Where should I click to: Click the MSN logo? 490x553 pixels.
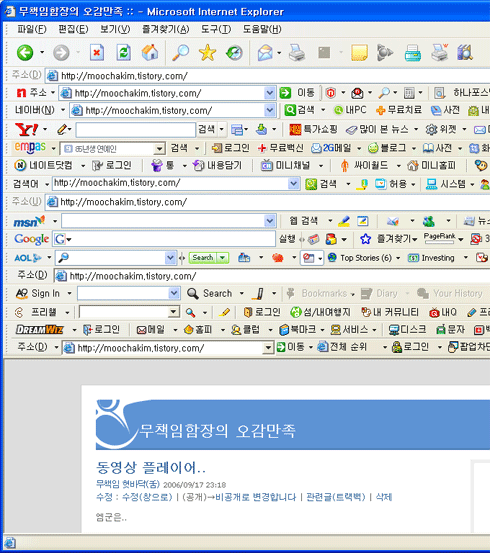click(29, 221)
